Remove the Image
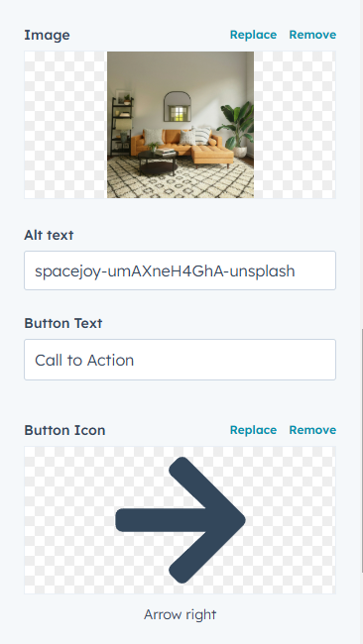 tap(312, 35)
